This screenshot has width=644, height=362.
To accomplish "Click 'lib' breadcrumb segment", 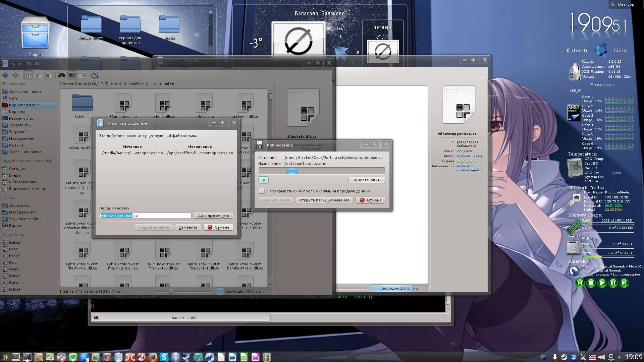I will (154, 84).
